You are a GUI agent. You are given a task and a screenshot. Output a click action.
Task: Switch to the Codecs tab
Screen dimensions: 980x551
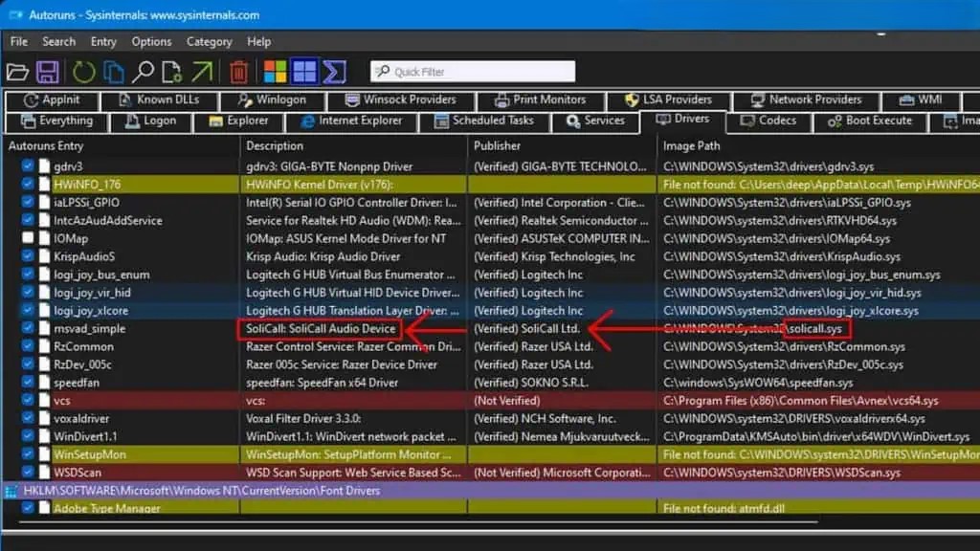pyautogui.click(x=768, y=121)
